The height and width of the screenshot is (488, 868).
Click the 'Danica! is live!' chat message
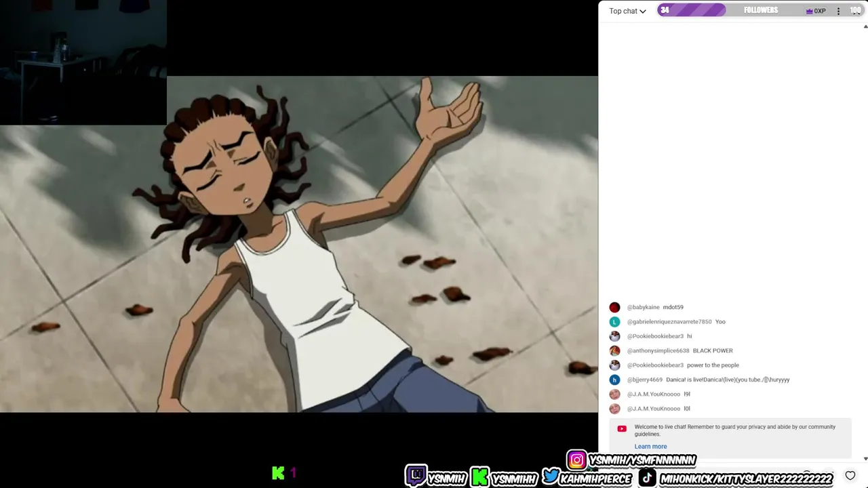tap(728, 380)
